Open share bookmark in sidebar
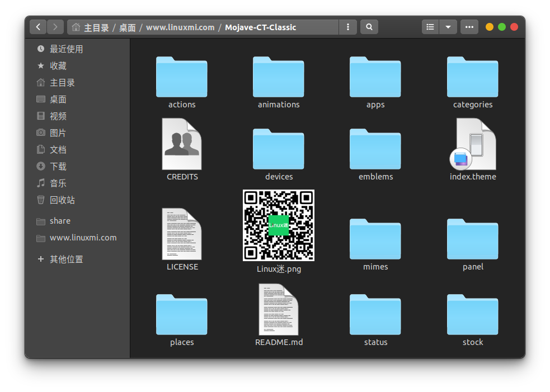The image size is (550, 392). click(x=78, y=221)
